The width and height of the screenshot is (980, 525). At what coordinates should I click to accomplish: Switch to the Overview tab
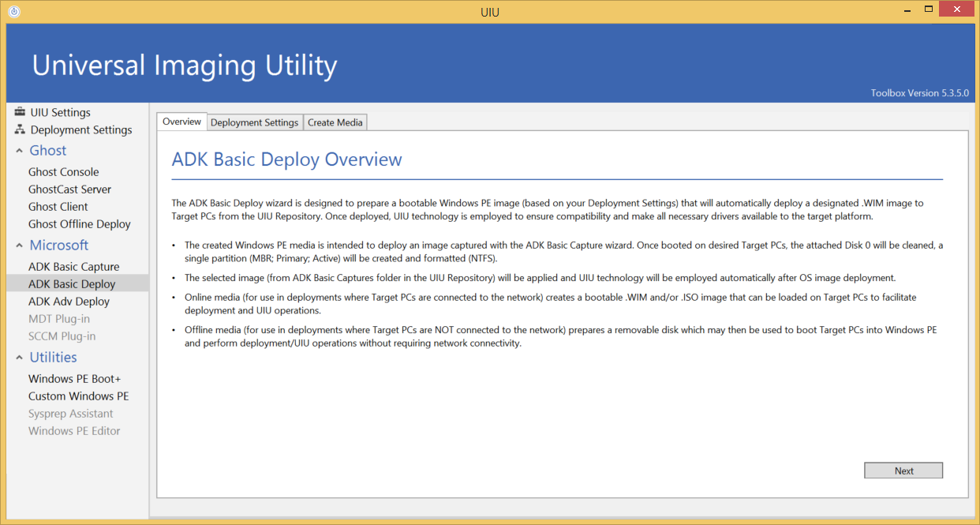point(182,122)
